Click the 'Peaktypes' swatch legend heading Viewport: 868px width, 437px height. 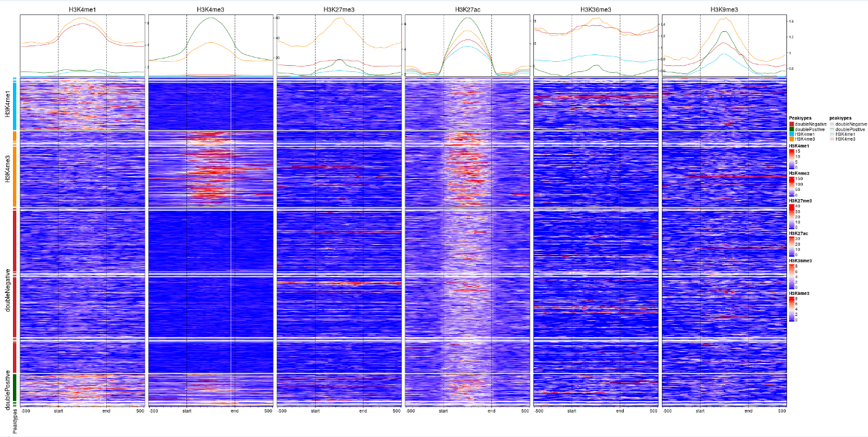point(800,118)
